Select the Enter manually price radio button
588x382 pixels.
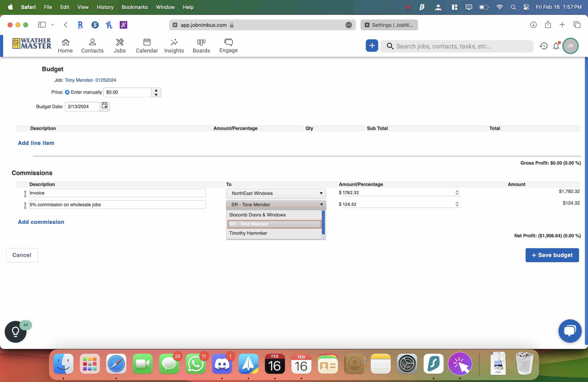click(x=67, y=92)
